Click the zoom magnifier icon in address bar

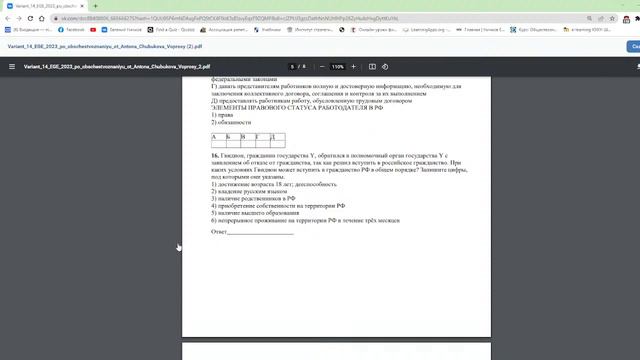point(589,18)
